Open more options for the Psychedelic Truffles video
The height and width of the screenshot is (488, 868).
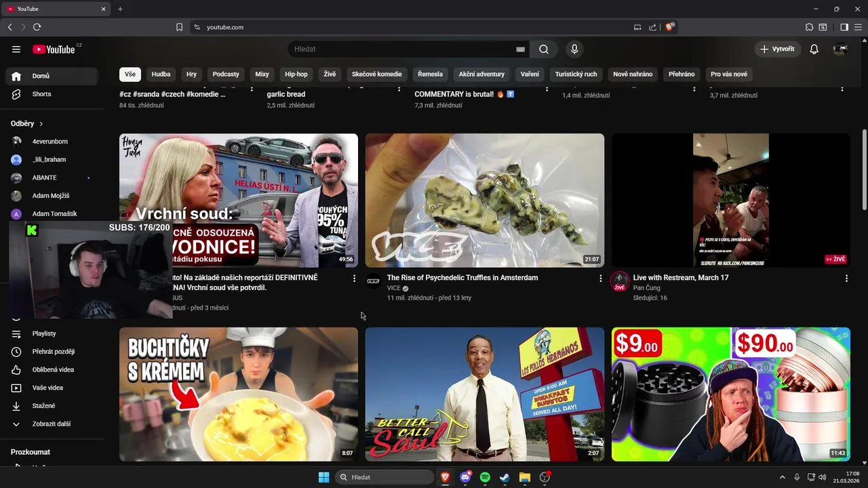coord(600,279)
